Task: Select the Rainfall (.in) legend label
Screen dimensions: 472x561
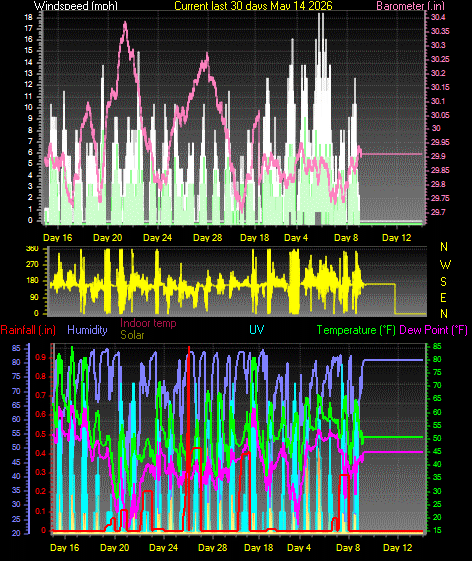Action: [x=28, y=330]
